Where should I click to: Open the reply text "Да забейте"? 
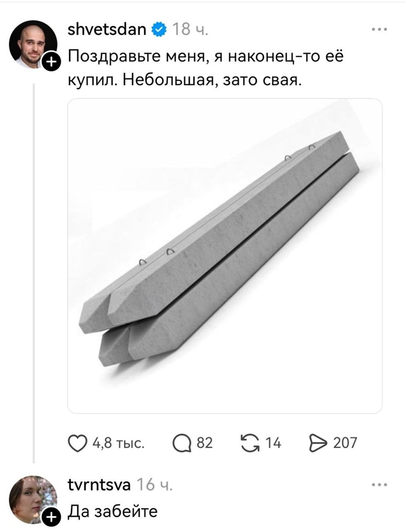pos(113,511)
